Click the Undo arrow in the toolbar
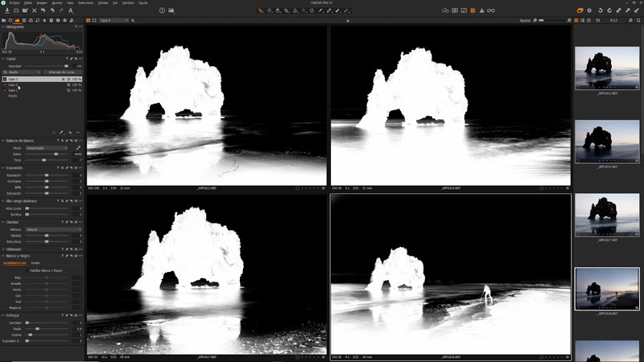Viewport: 644px width, 362px height. click(x=52, y=10)
